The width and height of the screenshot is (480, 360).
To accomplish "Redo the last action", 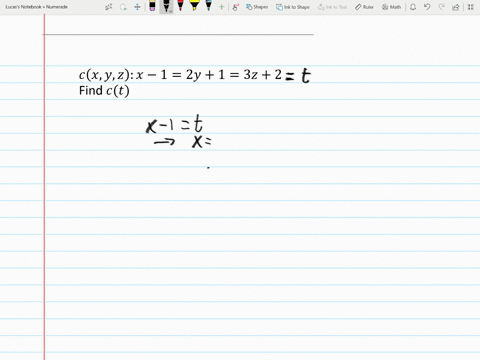I will coord(441,7).
